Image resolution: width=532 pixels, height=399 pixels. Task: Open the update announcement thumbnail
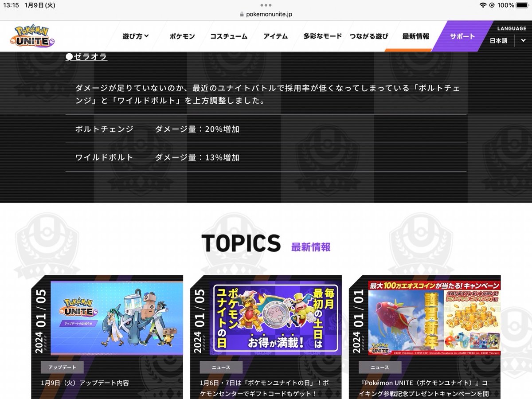(x=117, y=318)
